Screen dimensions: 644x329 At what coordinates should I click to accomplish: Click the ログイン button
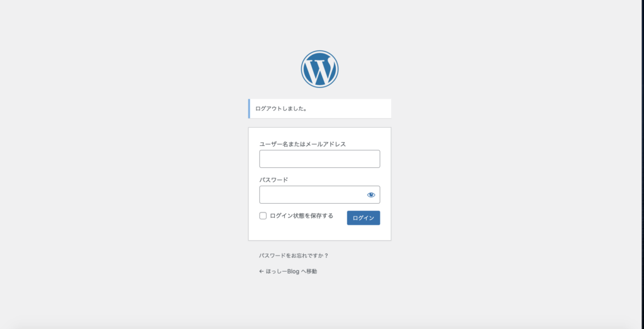364,218
